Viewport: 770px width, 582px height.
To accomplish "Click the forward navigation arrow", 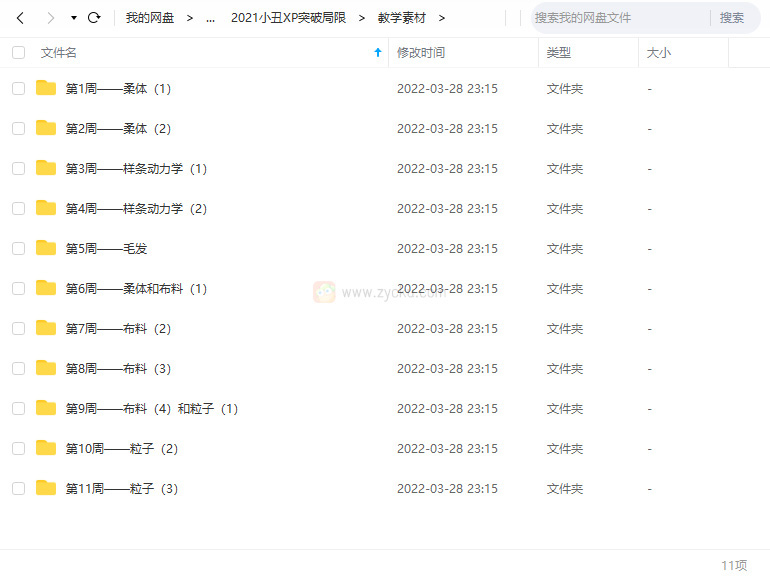I will (x=50, y=18).
